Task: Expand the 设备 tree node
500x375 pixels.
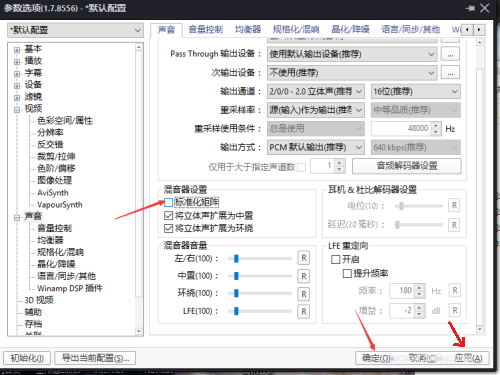Action: coord(17,86)
